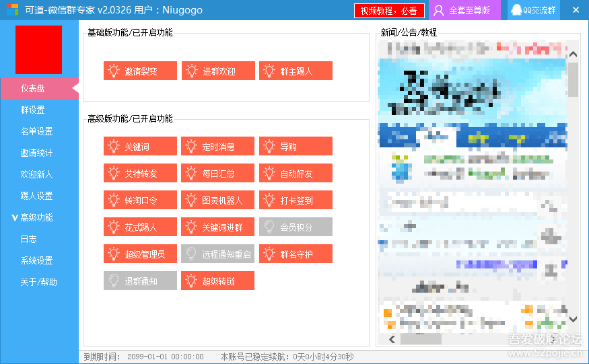The width and height of the screenshot is (589, 364).
Task: Open 关于/帮助 in the sidebar
Action: tap(40, 282)
